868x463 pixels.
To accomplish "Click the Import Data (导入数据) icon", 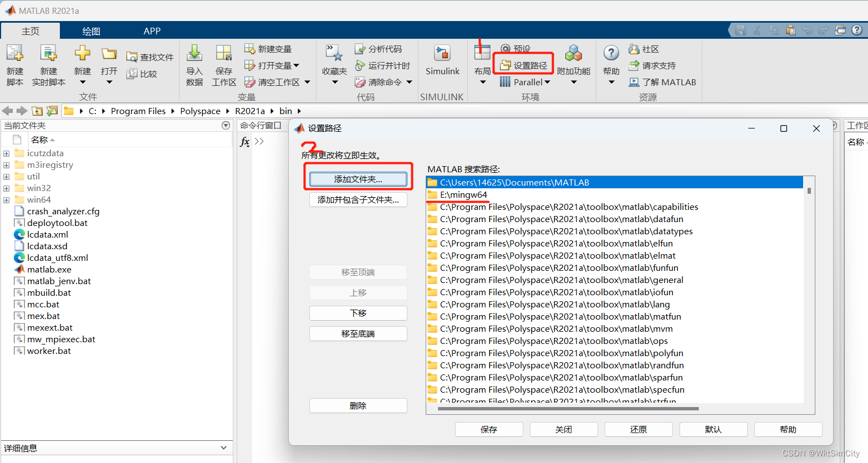I will point(195,53).
